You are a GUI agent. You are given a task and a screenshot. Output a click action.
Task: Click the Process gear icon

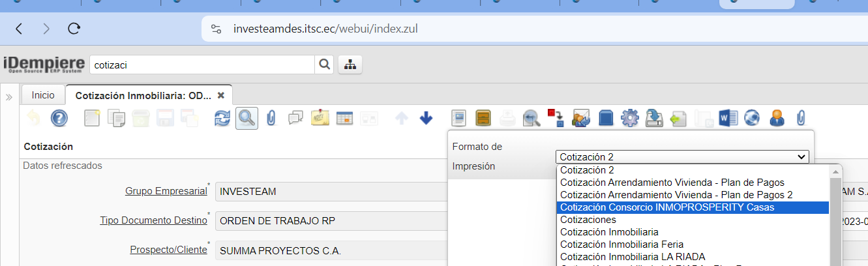coord(629,118)
